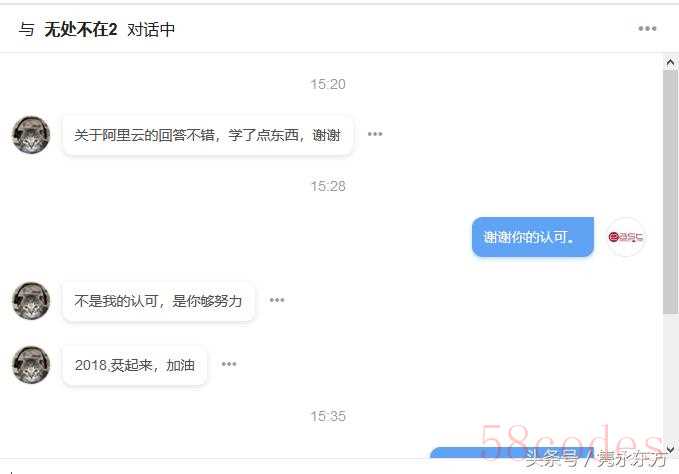Screen dimensions: 679x474
Task: Open your own red logo avatar
Action: pos(626,237)
